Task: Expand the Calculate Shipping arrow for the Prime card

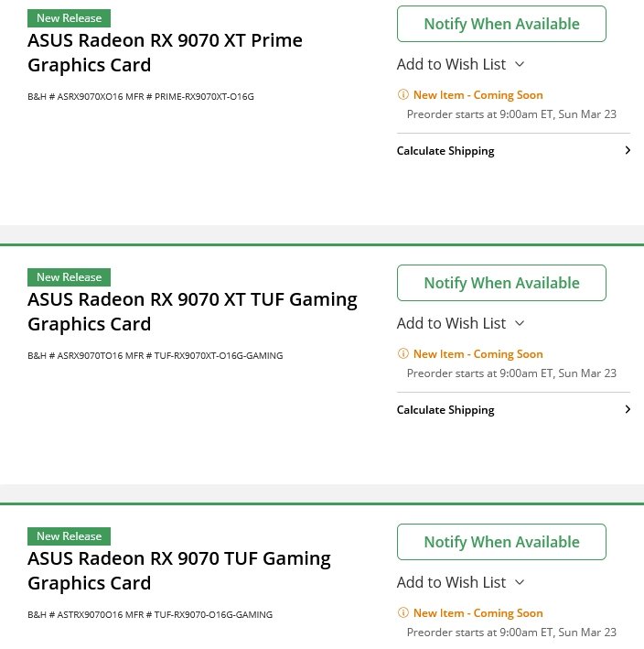Action: [627, 151]
